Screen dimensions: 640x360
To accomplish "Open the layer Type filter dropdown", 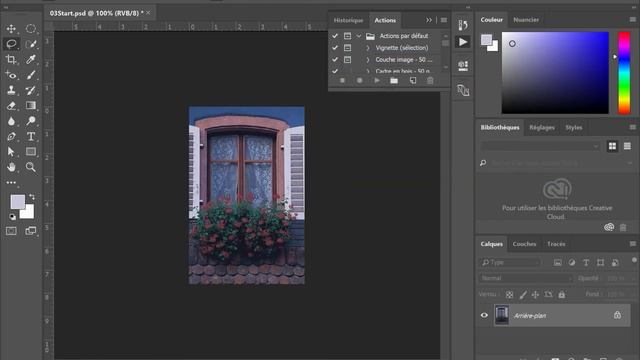I will [510, 262].
